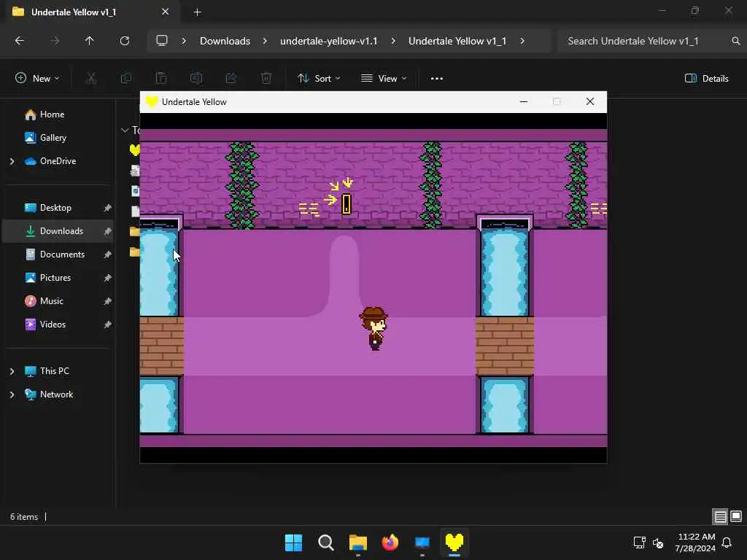Screen dimensions: 747x560
Task: Open Home in the sidebar
Action: [x=52, y=114]
